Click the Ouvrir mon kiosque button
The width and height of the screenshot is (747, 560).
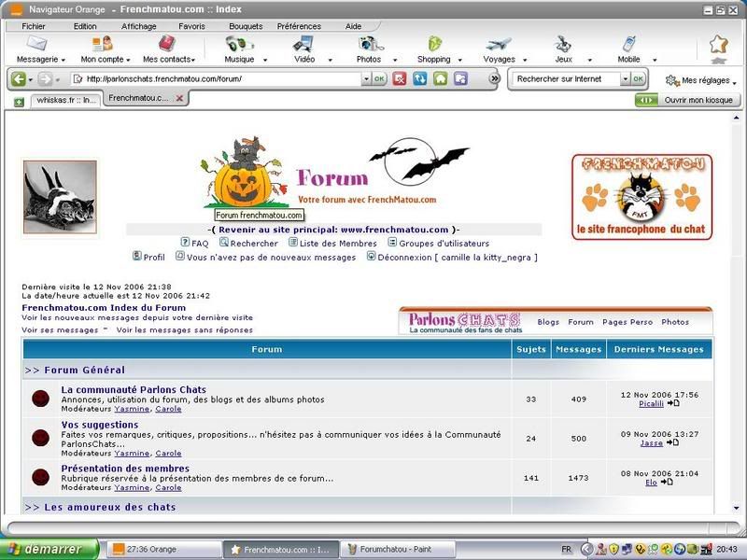point(688,100)
